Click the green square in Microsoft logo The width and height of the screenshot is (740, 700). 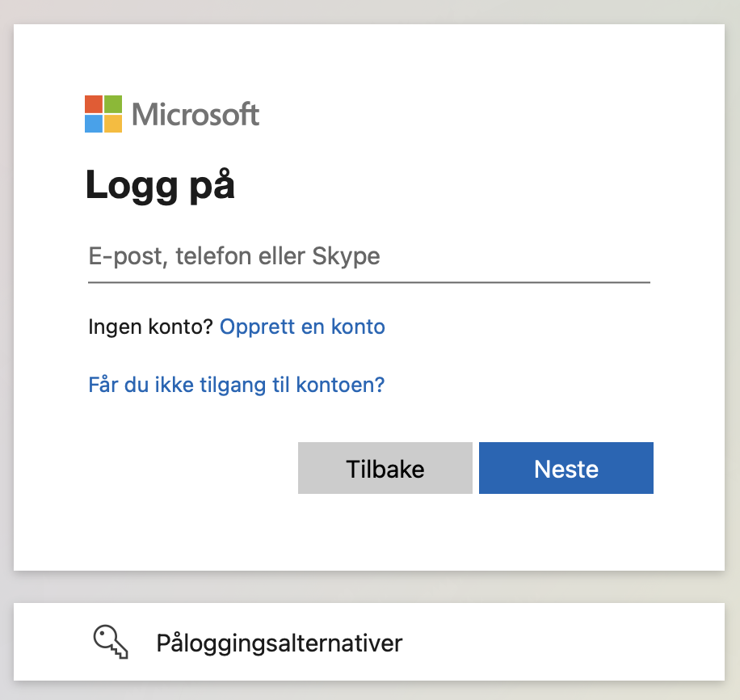(113, 104)
